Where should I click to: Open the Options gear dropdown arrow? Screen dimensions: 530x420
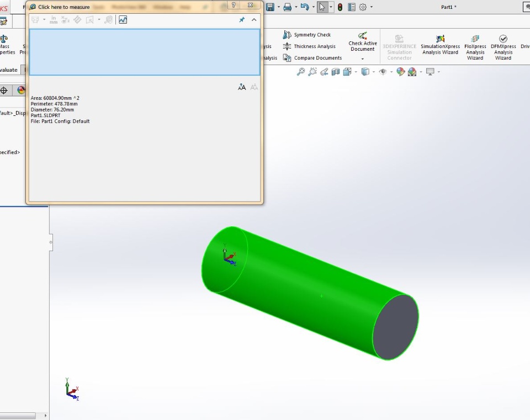pyautogui.click(x=372, y=7)
